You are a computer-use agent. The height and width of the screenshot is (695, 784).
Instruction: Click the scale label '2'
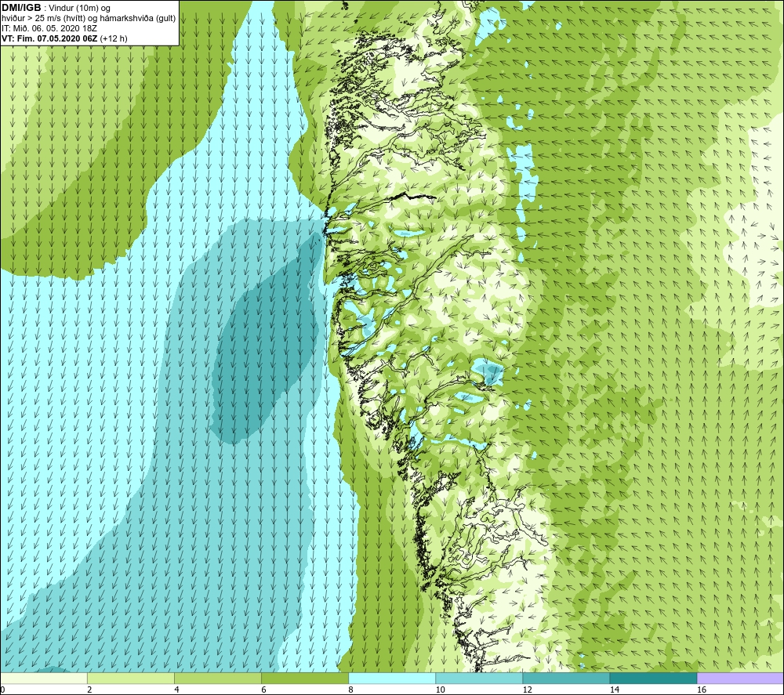coord(89,690)
